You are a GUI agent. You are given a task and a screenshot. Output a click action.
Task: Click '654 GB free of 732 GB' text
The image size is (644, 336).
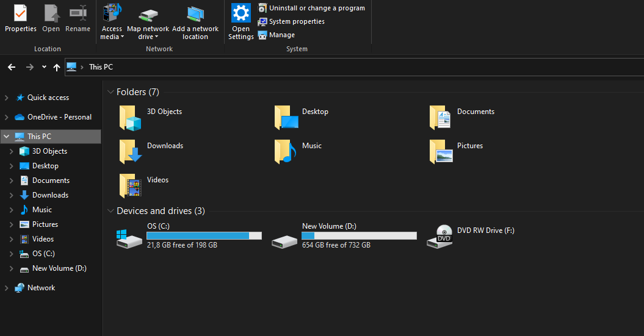[x=336, y=245]
